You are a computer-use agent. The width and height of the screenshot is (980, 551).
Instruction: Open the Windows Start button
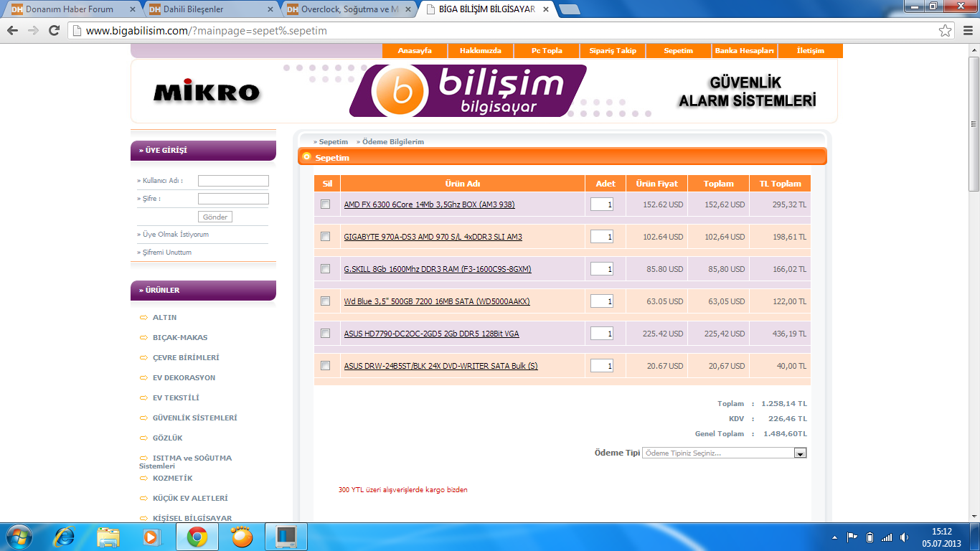[x=19, y=537]
